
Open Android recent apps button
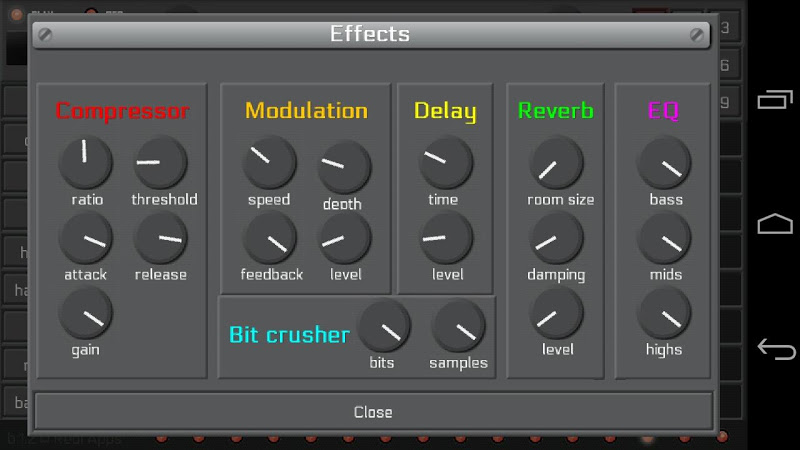775,99
